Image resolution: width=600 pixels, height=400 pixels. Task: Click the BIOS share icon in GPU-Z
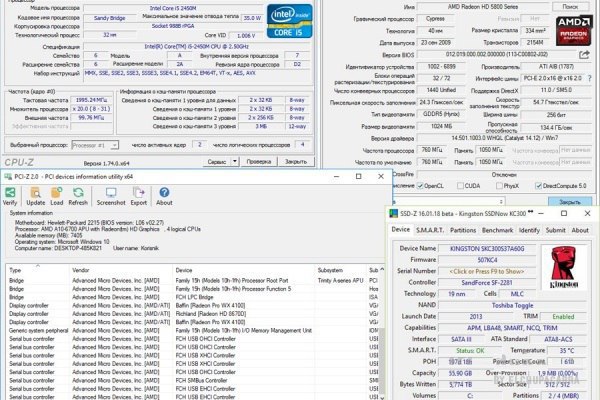(584, 55)
